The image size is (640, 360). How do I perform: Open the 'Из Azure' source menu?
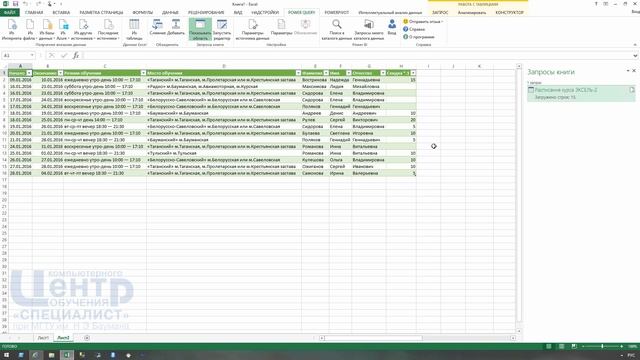[x=62, y=29]
